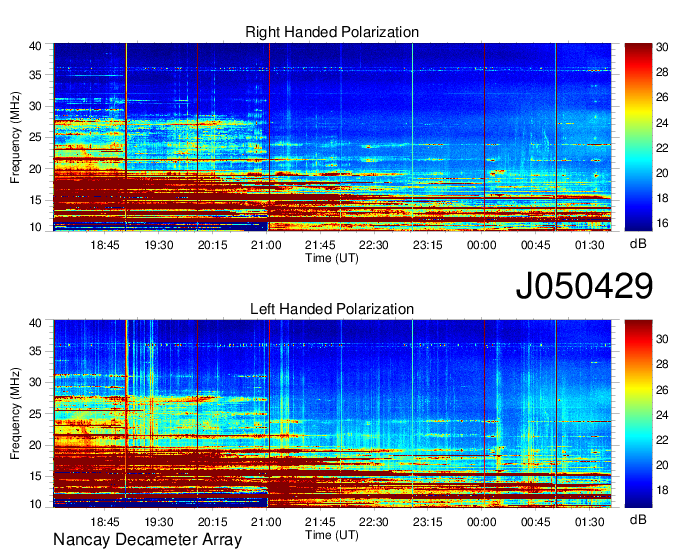Click "Time (UT)" label under Right Handed plot
Viewport: 680px width, 552px height.
tap(332, 258)
